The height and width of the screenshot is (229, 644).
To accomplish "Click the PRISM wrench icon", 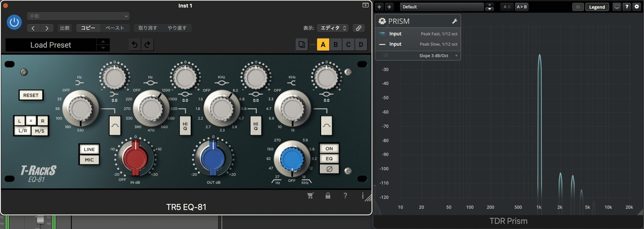I will click(455, 21).
